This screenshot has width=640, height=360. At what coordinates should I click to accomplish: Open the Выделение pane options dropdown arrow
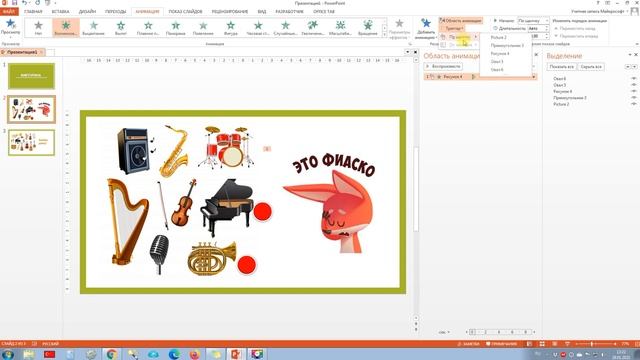pos(629,55)
